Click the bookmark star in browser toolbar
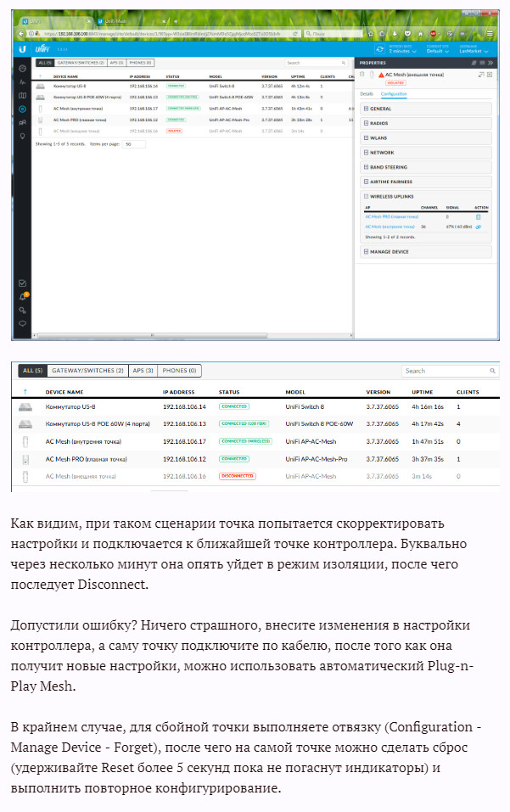The height and width of the screenshot is (812, 510). pyautogui.click(x=371, y=34)
